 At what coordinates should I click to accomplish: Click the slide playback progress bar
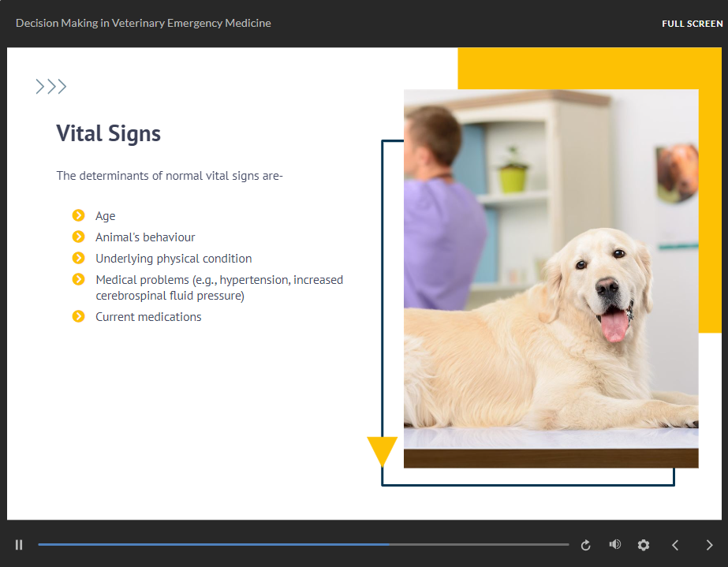click(x=303, y=545)
